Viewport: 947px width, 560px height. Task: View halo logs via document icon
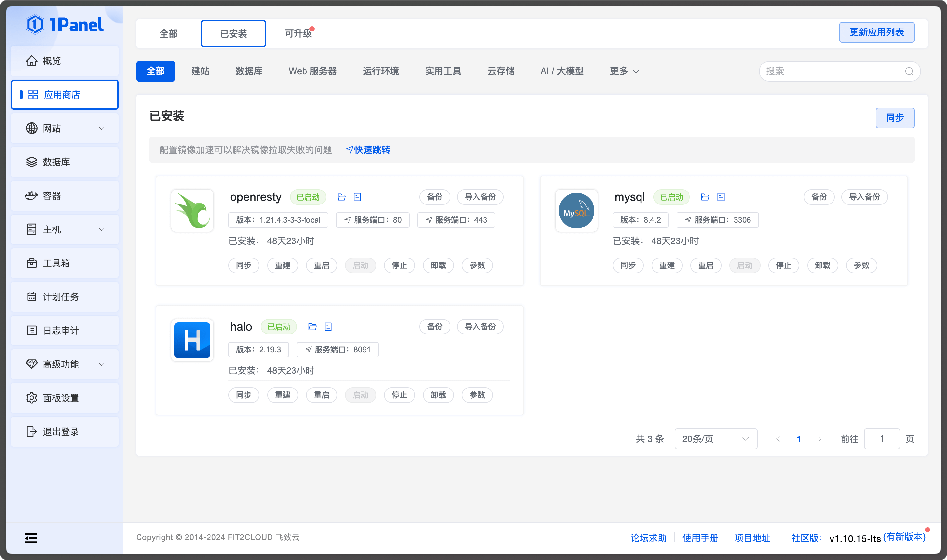pos(328,327)
